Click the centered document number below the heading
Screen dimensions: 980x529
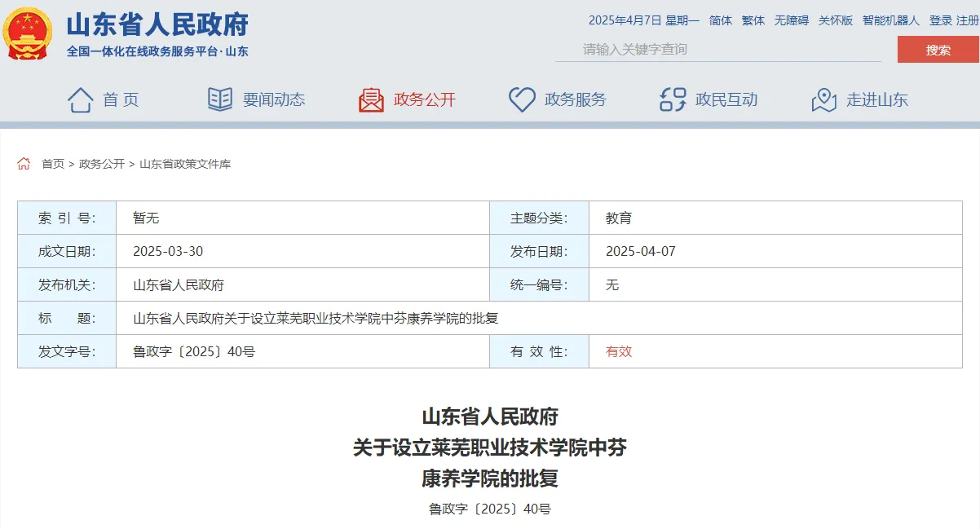(x=490, y=509)
